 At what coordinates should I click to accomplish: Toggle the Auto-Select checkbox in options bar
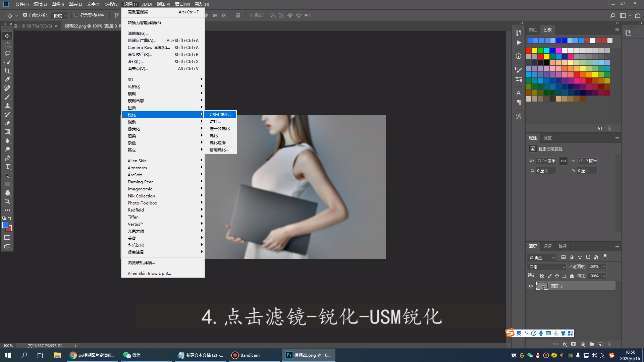[x=25, y=16]
